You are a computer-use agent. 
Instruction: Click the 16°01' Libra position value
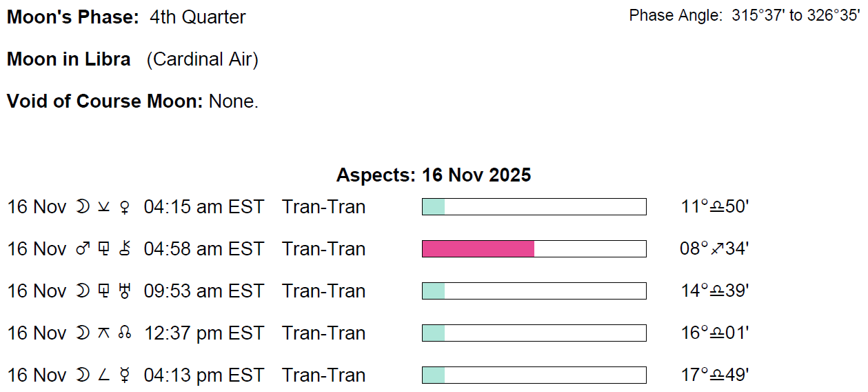714,333
